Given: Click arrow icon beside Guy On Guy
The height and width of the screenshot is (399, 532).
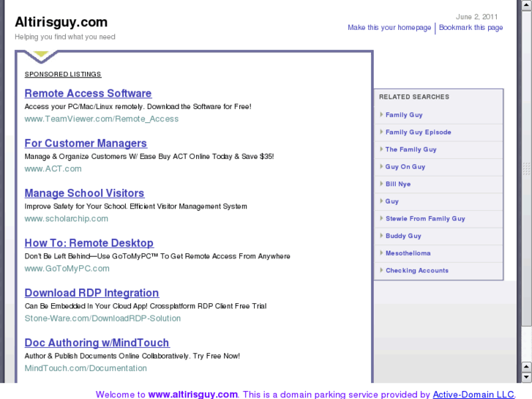Looking at the screenshot, I should (381, 166).
